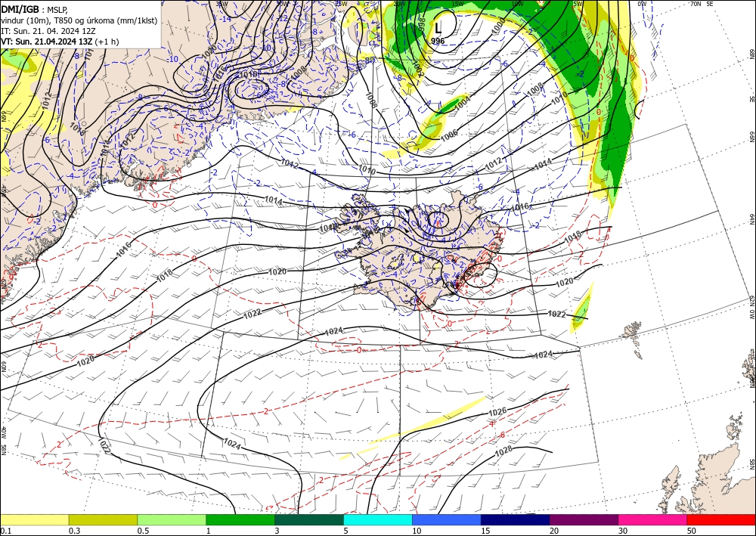Screen dimensions: 756x536
Task: Pick the blue 10–15 legend swatch
Action: 447,519
